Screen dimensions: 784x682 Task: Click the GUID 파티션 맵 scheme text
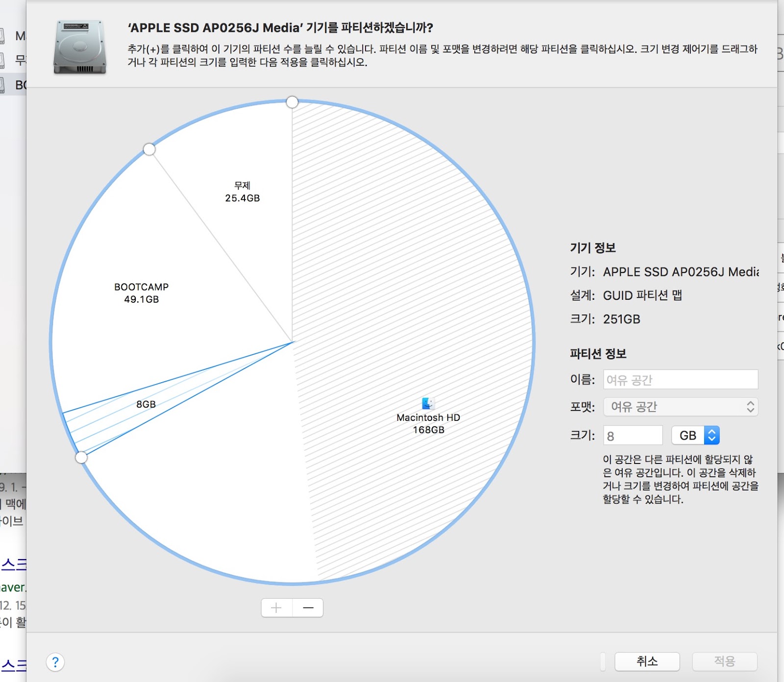coord(642,295)
